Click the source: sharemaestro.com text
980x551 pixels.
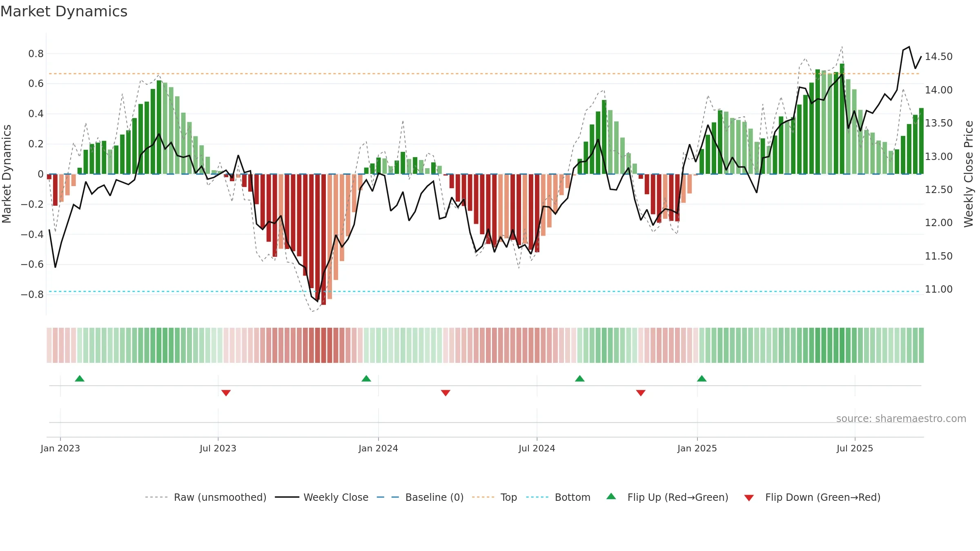tap(901, 418)
